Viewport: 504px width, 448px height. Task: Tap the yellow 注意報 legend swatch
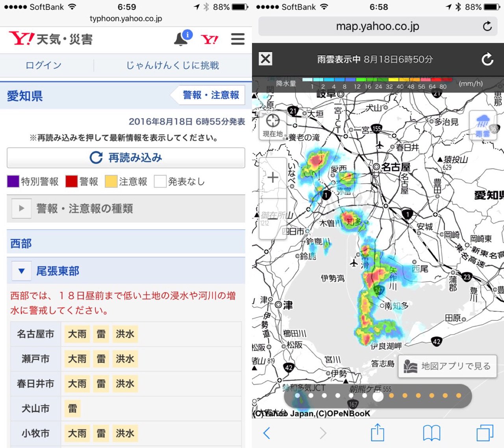pos(111,181)
